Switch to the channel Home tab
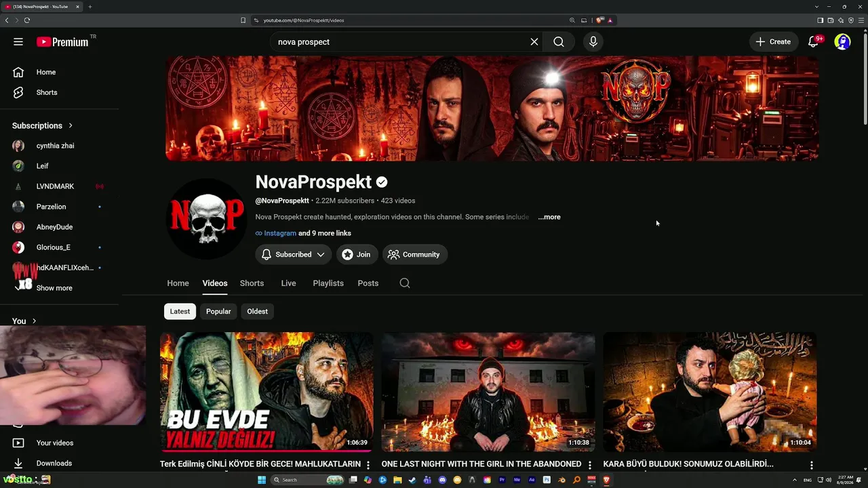Screen dimensions: 868x488 [178, 283]
